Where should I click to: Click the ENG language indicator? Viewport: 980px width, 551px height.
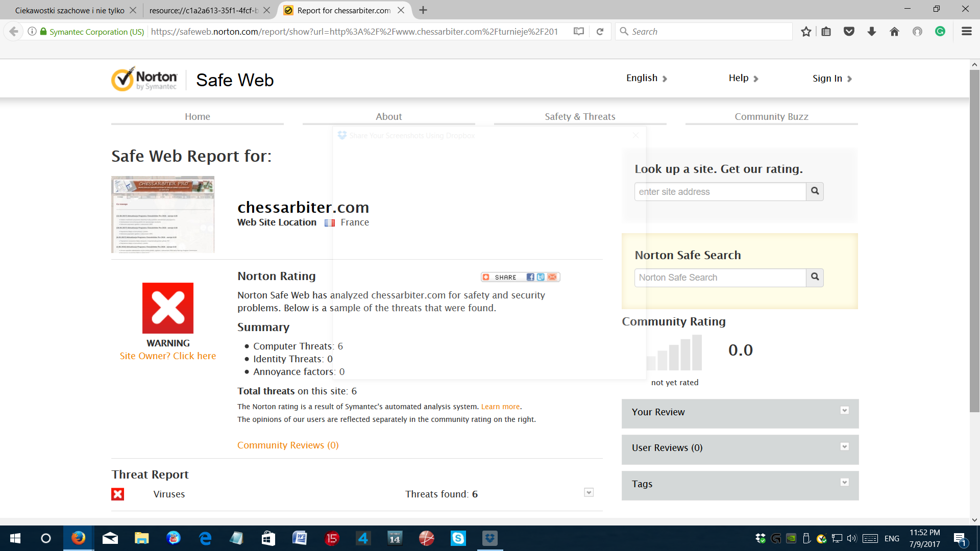892,538
